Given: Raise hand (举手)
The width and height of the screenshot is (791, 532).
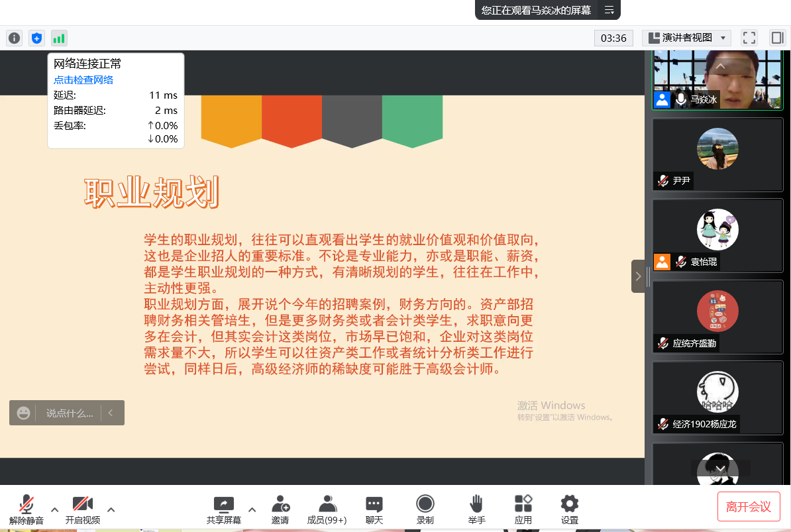Looking at the screenshot, I should click(x=476, y=509).
